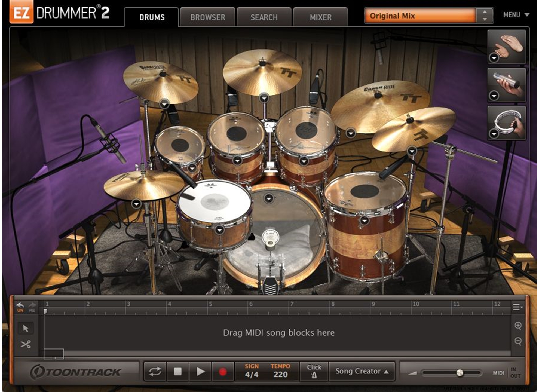Toggle the Click metronome
Screen dimensions: 539x392
314,372
